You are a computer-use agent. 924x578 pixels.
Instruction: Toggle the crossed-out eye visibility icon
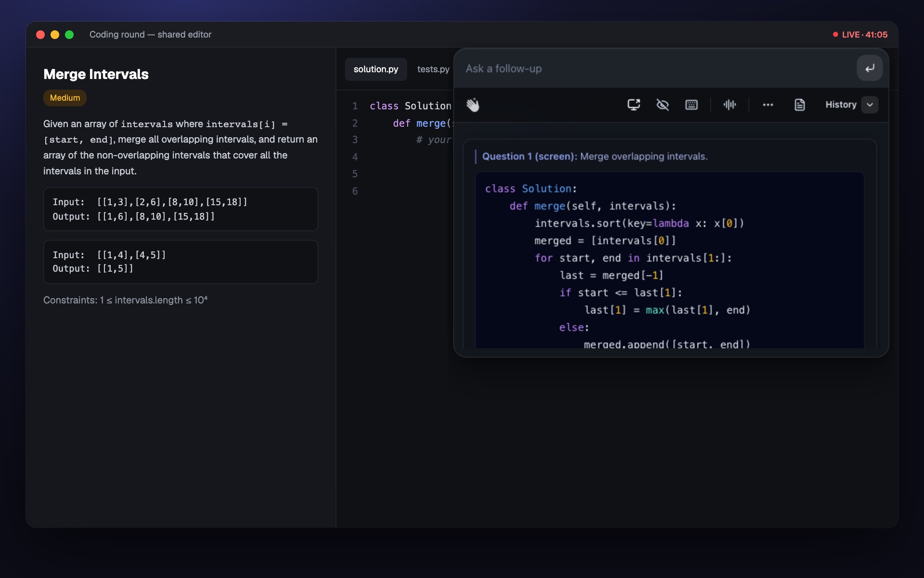click(x=663, y=105)
